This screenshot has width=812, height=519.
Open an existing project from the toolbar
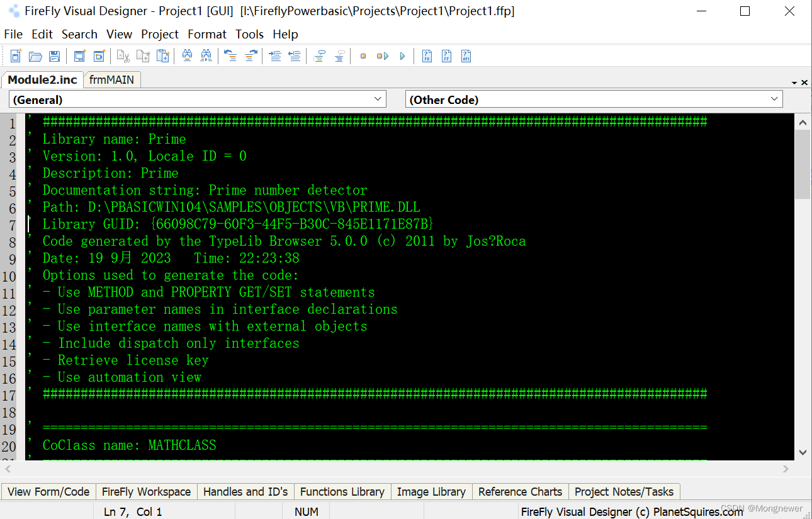tap(35, 56)
